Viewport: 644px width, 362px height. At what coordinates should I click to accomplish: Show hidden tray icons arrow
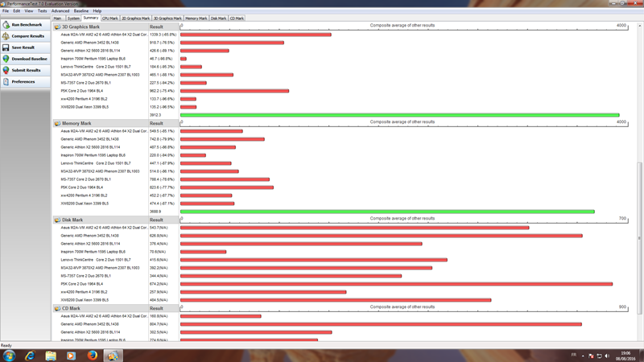[582, 356]
